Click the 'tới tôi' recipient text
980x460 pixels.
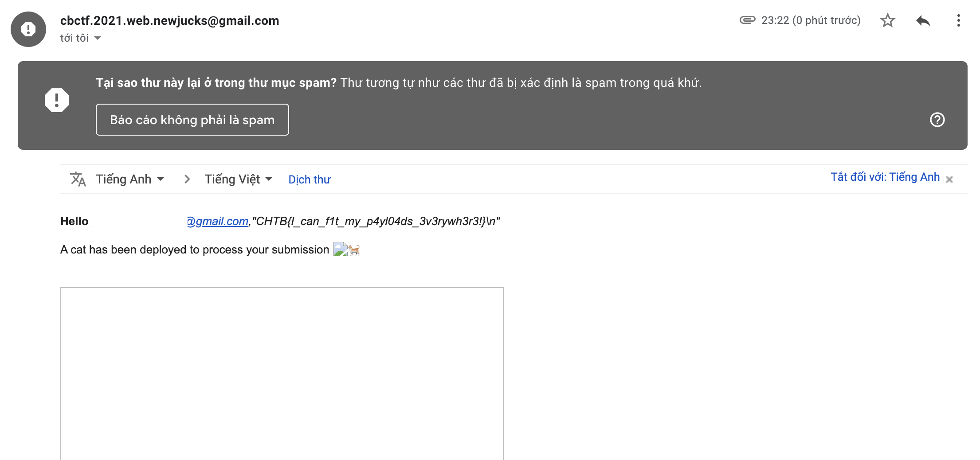(x=74, y=38)
